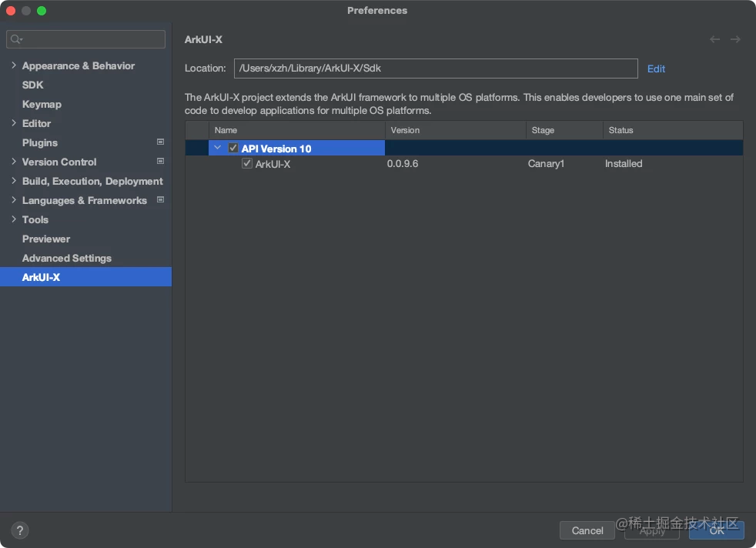Click the 0.0.9.6 version cell
Screen dimensions: 756x548
pos(403,164)
